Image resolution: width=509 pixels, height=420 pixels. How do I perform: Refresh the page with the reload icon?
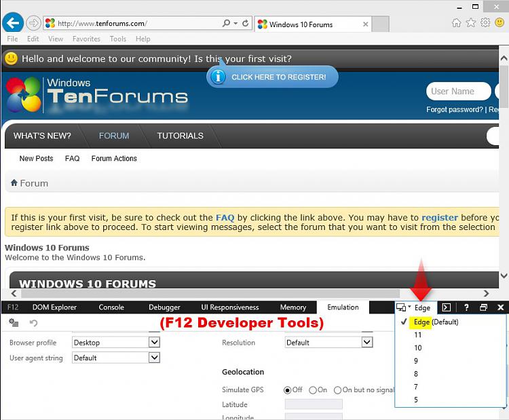pyautogui.click(x=246, y=23)
